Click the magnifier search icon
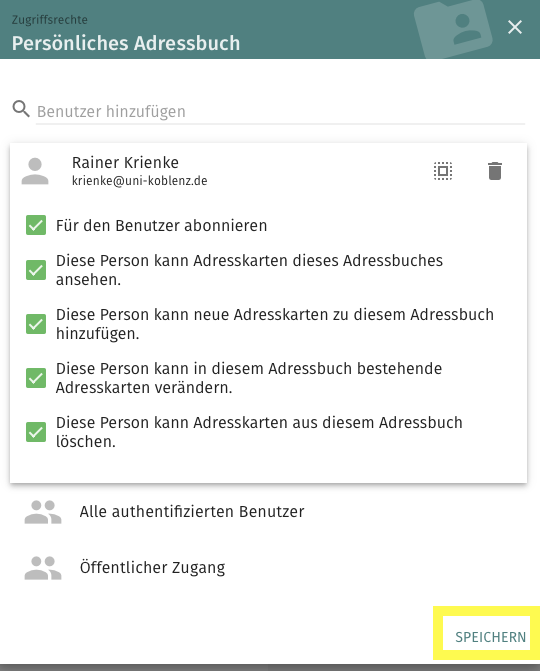 tap(21, 109)
